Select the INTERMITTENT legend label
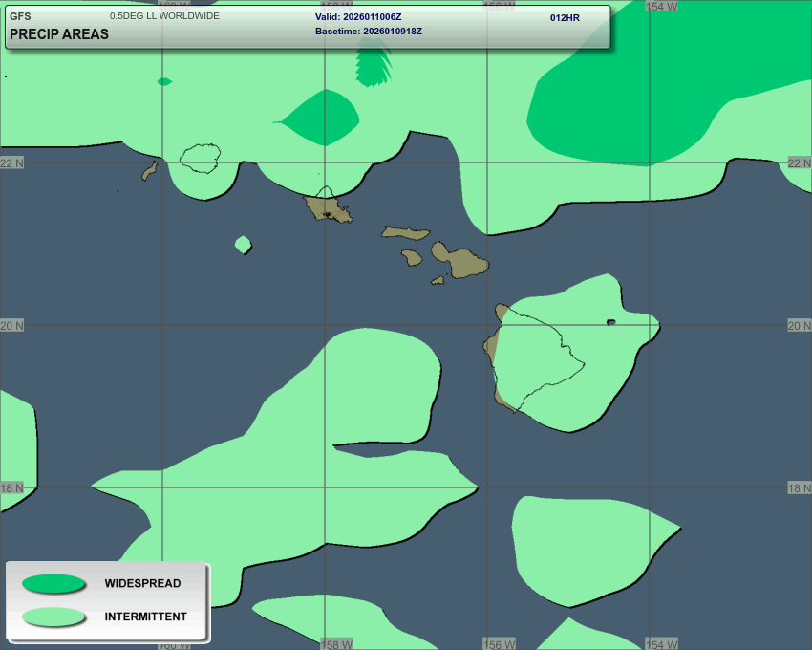The width and height of the screenshot is (812, 650). point(145,617)
